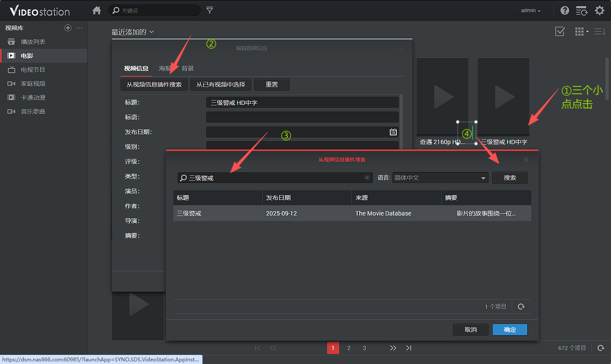Go to page 2 in pagination
This screenshot has height=364, width=611.
click(348, 348)
